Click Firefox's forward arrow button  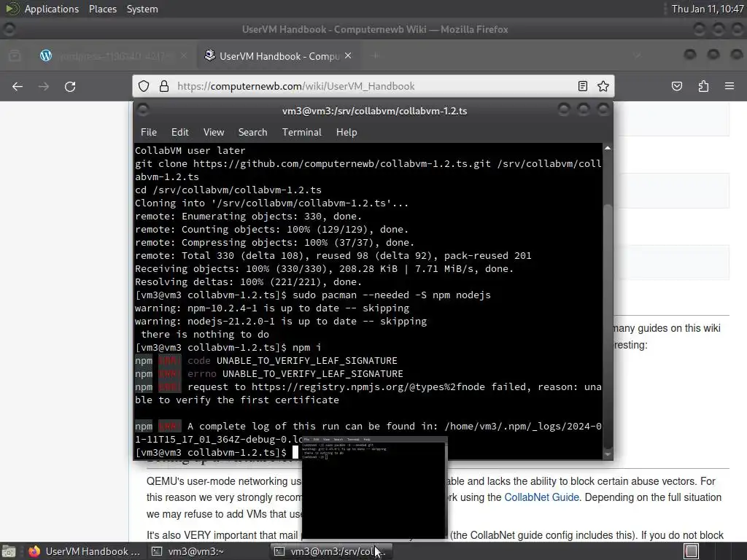(44, 86)
